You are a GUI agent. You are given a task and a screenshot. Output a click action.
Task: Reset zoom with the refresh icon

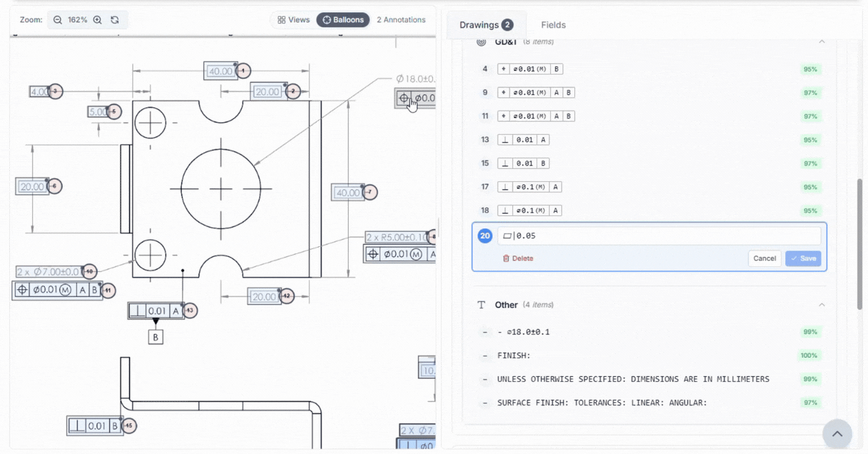tap(115, 20)
